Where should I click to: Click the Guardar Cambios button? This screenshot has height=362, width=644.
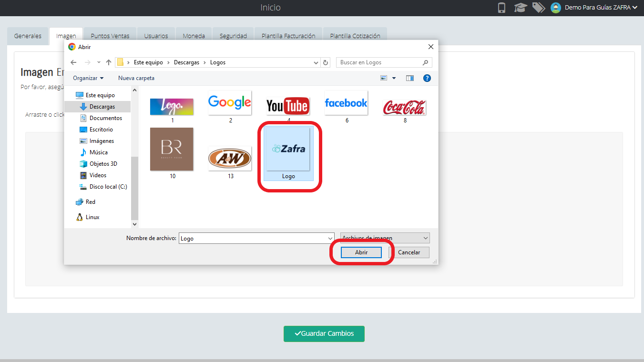coord(324,333)
